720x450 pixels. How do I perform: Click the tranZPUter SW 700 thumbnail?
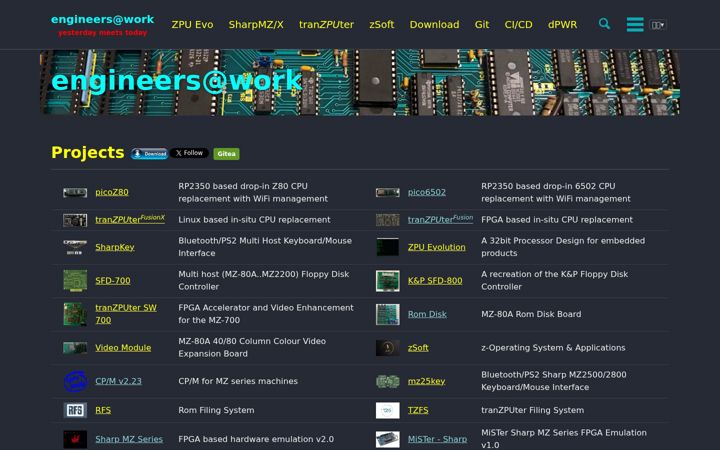click(75, 314)
